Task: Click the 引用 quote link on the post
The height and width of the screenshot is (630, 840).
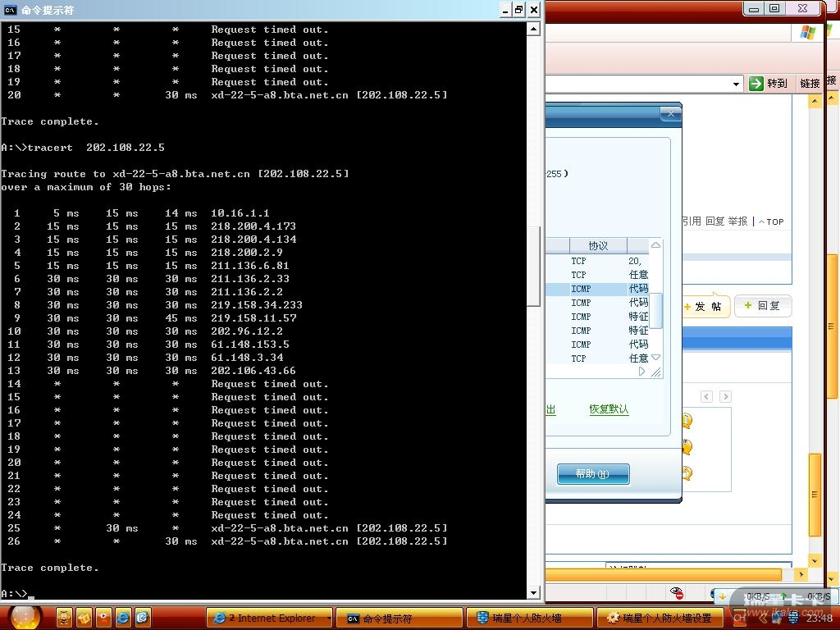Action: [x=692, y=221]
